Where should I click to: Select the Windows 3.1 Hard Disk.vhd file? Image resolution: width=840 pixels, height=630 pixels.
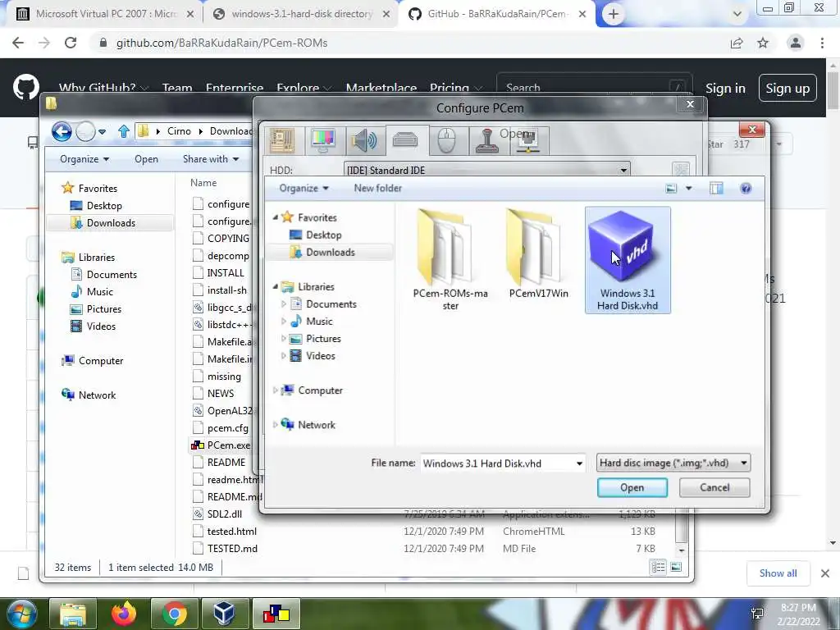[x=628, y=260]
